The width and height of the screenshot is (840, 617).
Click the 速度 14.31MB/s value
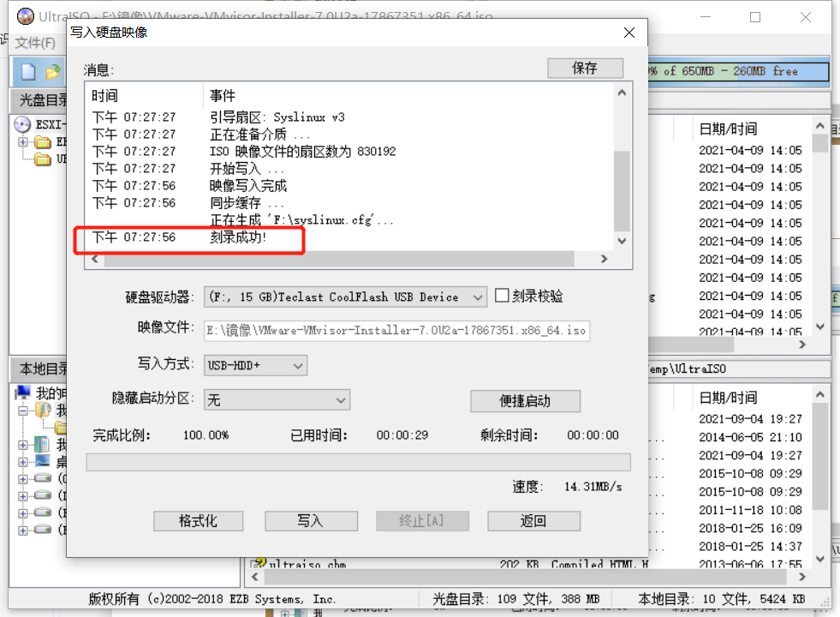(593, 486)
